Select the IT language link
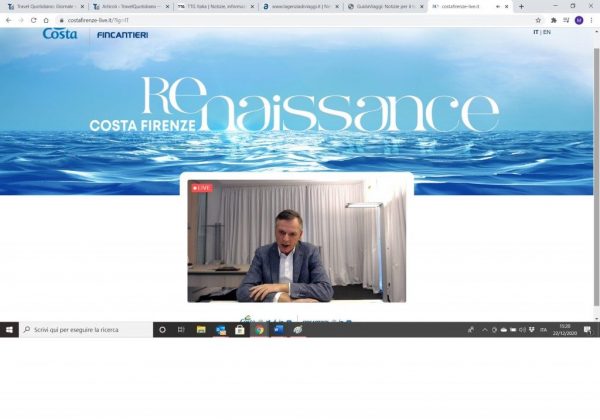 pos(536,32)
